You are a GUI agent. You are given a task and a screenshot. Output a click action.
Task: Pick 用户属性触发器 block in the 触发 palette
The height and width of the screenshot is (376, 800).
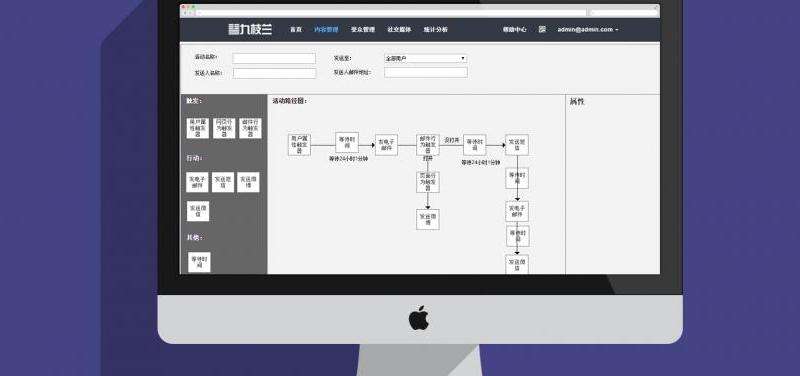(x=197, y=128)
